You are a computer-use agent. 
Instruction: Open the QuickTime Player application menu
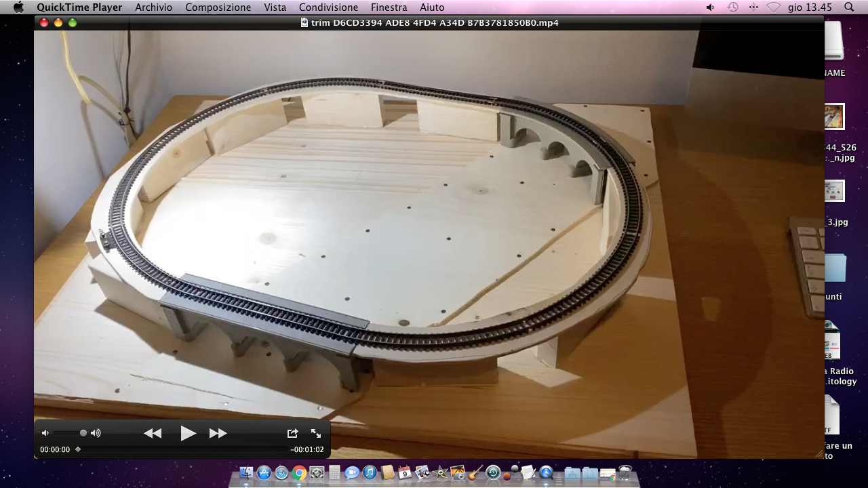(x=79, y=7)
